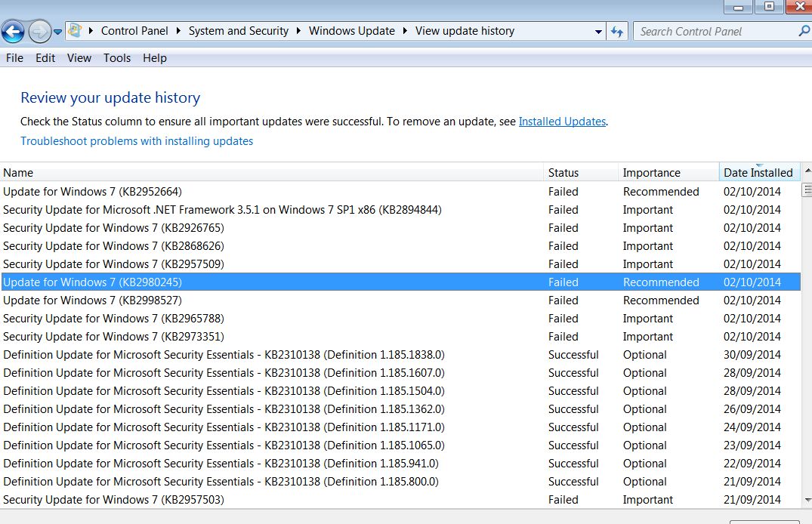The width and height of the screenshot is (812, 524).
Task: Select Definition Update with Definition 1.185.800.0
Action: pos(401,482)
